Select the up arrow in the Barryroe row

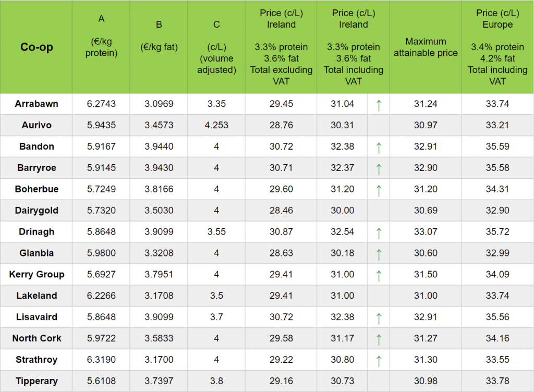pos(379,169)
